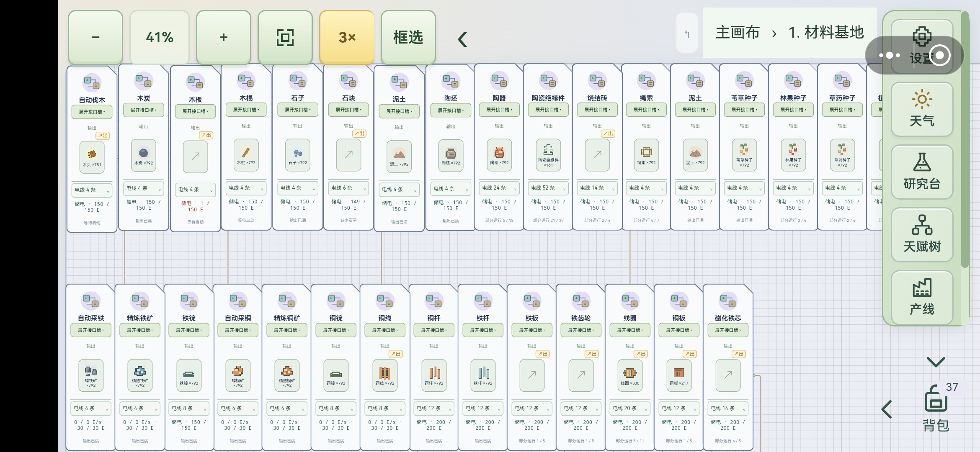980x452 pixels.
Task: Click the 精炼铁矿 ×792 output item
Action: point(140,375)
